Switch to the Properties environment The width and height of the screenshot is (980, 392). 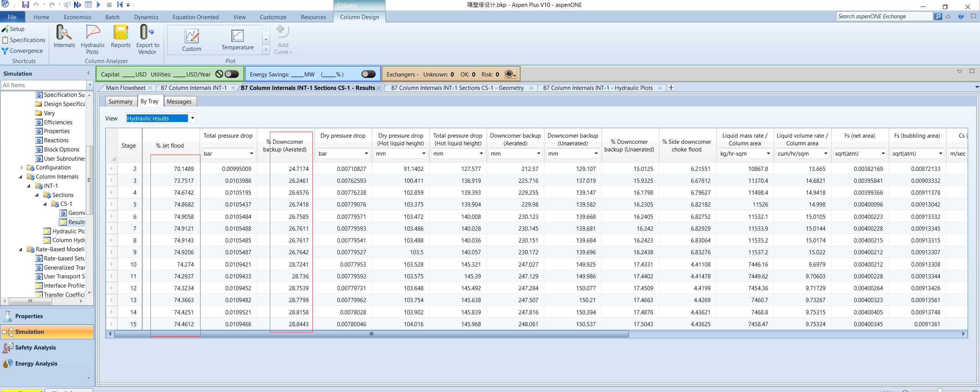(47, 316)
